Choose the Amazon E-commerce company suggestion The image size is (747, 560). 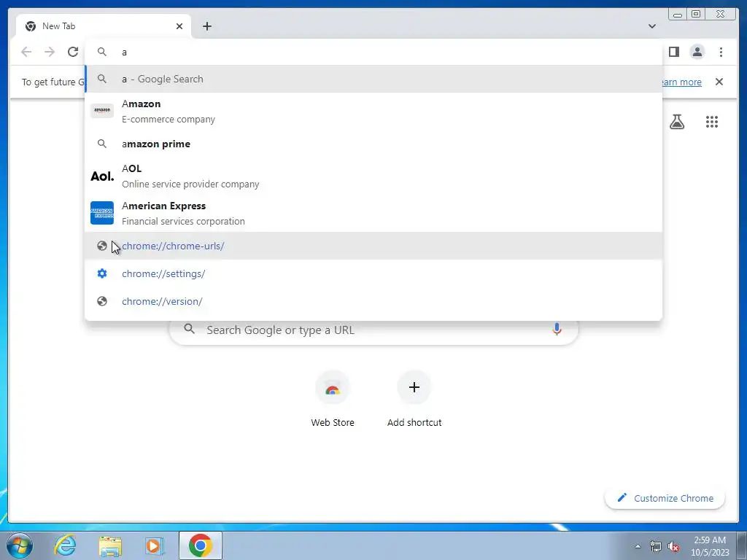(x=373, y=111)
